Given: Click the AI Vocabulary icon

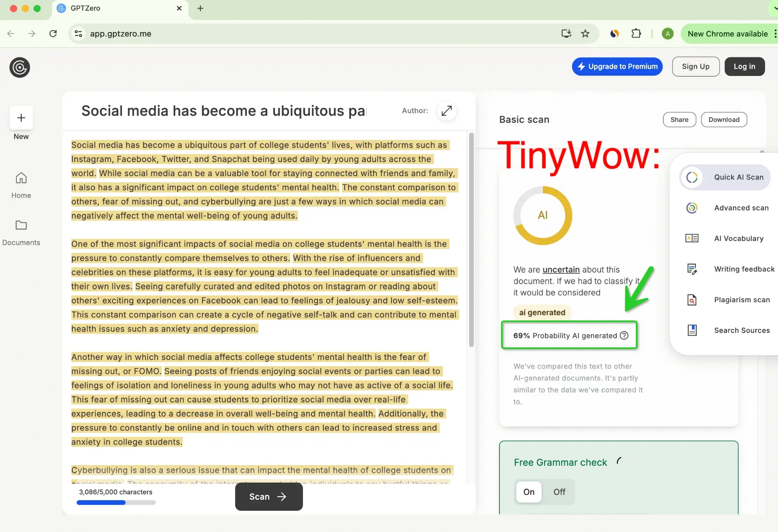Looking at the screenshot, I should coord(692,238).
